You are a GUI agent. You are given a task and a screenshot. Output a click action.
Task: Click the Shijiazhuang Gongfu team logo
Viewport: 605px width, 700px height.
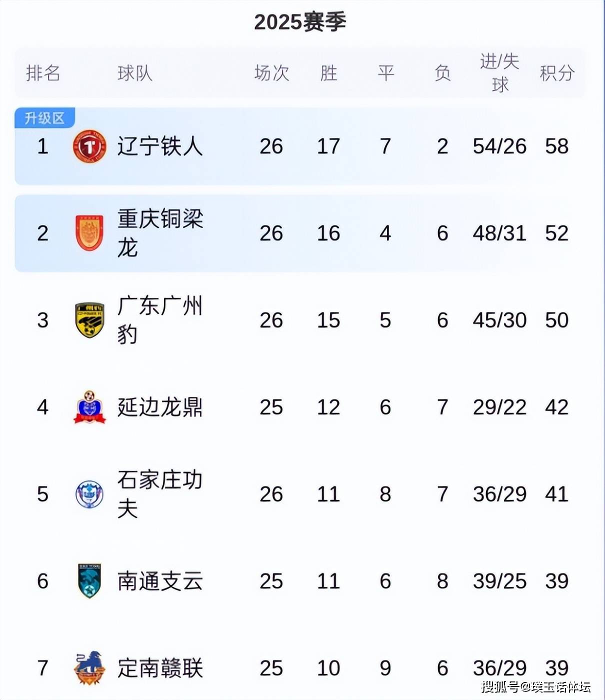[89, 494]
